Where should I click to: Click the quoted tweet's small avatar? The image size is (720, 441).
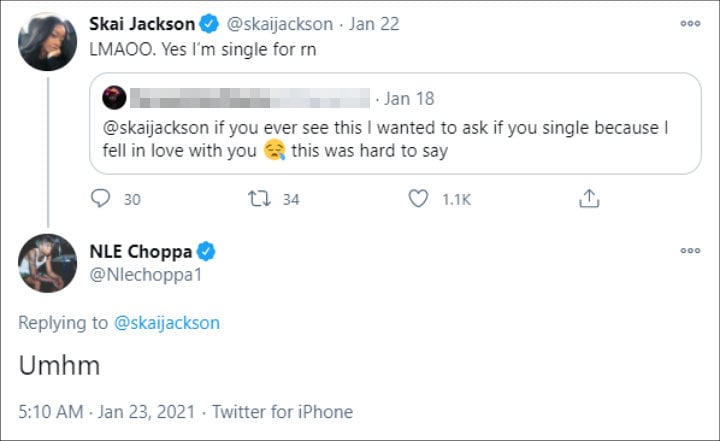pos(116,98)
